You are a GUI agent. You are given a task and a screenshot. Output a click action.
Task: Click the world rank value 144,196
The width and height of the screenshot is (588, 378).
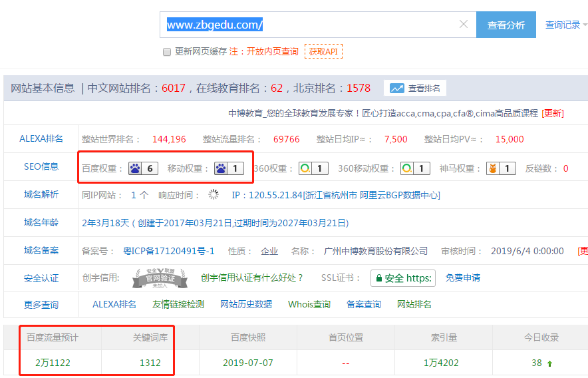[x=169, y=139]
